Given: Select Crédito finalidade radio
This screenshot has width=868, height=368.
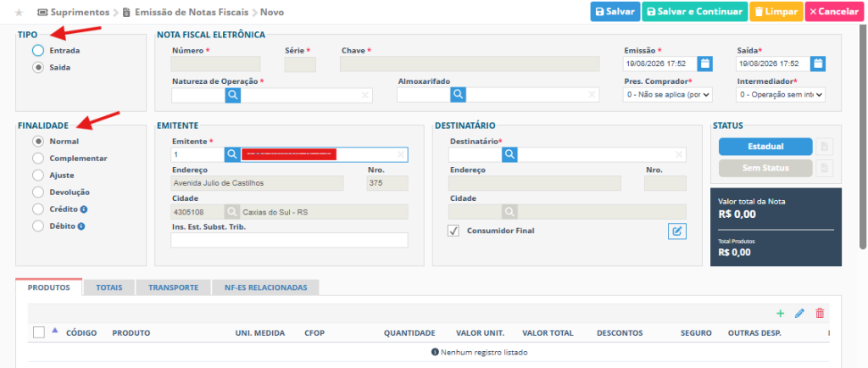Looking at the screenshot, I should tap(37, 209).
